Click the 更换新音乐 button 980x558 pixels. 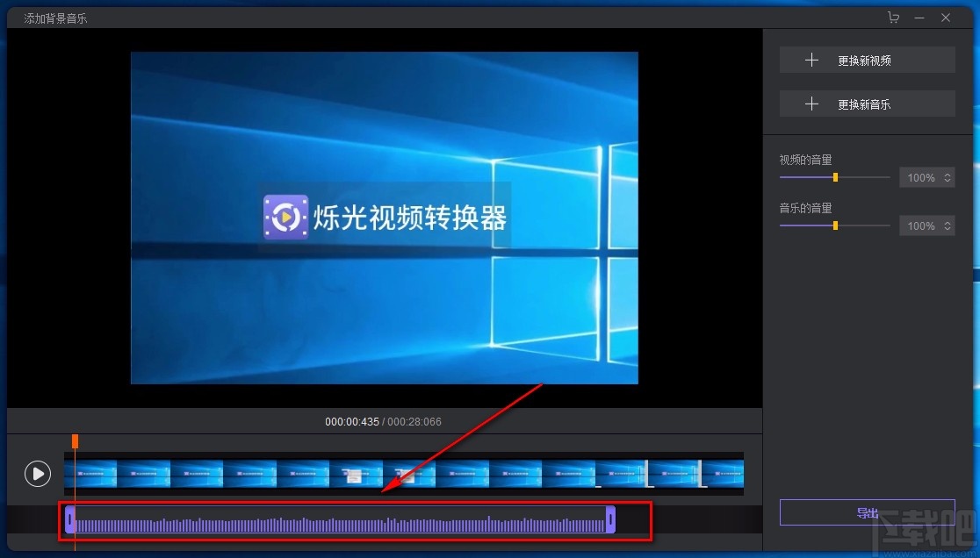pyautogui.click(x=867, y=104)
